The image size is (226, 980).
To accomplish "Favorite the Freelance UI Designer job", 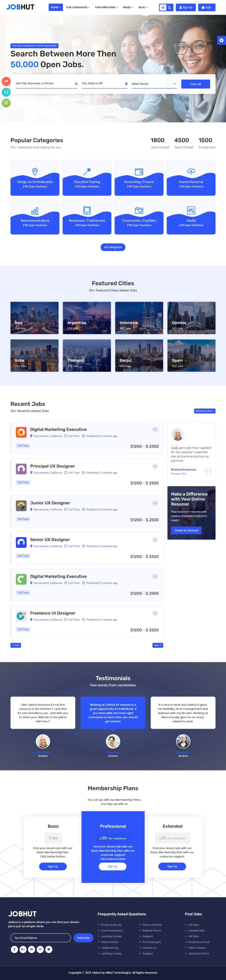I will 155,613.
